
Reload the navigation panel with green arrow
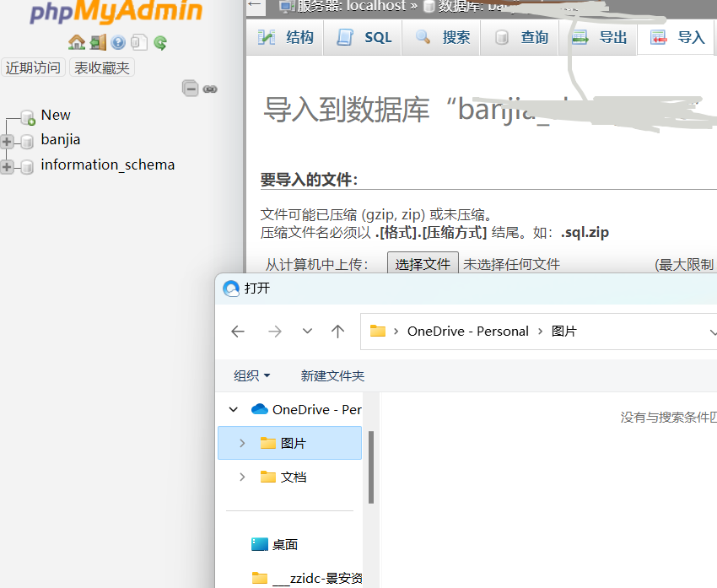159,42
